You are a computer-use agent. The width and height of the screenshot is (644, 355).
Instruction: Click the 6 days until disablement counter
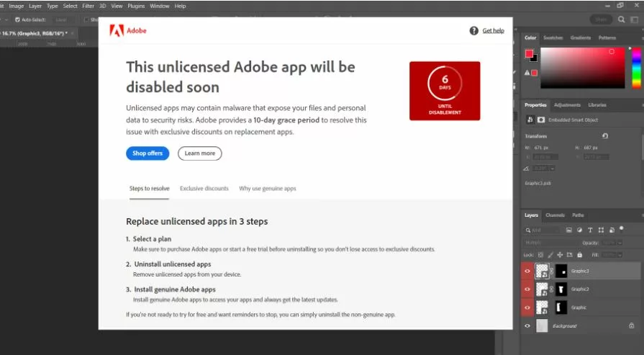445,91
